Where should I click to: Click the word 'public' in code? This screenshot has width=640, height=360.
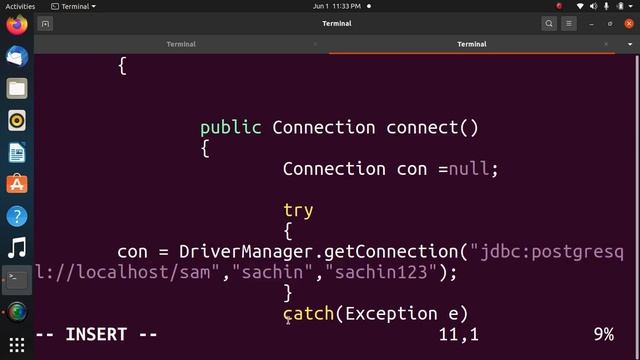click(x=231, y=128)
